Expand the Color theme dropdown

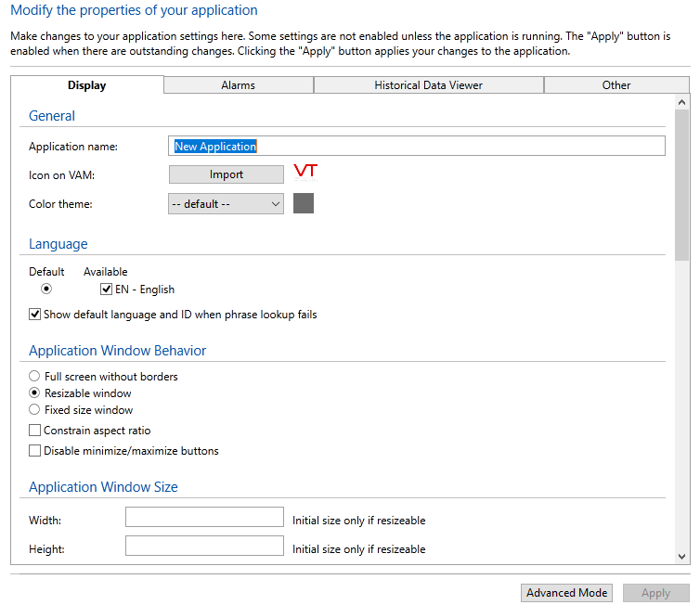click(226, 204)
